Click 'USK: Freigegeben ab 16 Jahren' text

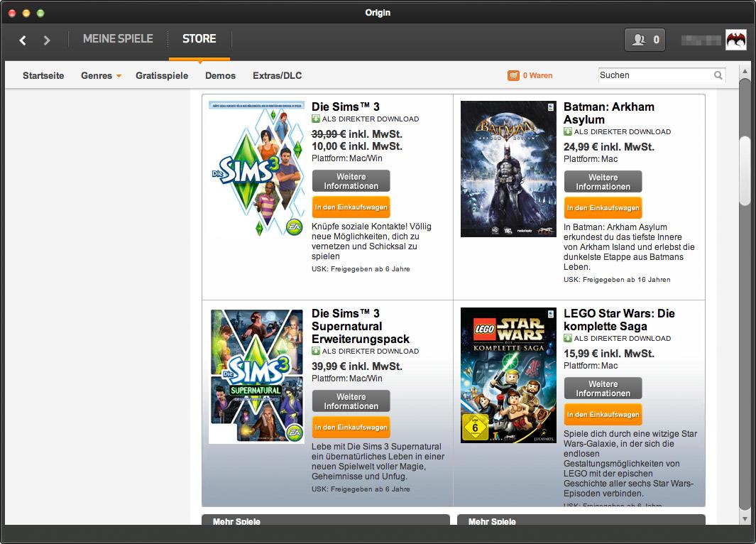[617, 280]
